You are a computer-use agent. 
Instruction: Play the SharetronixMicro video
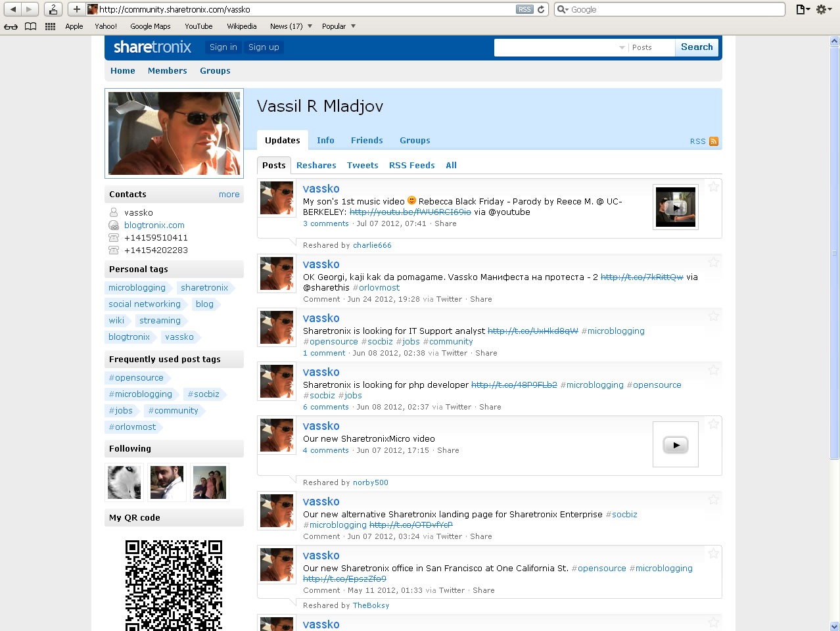coord(676,445)
